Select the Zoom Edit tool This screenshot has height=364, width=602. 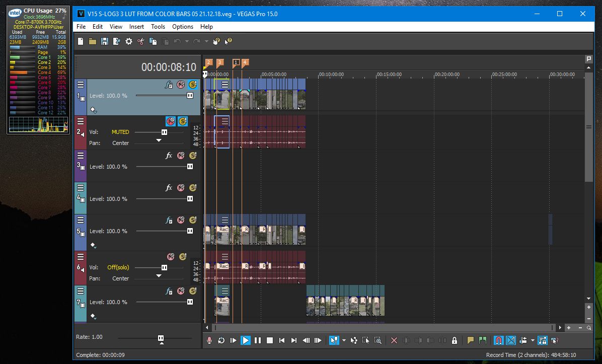[x=378, y=340]
